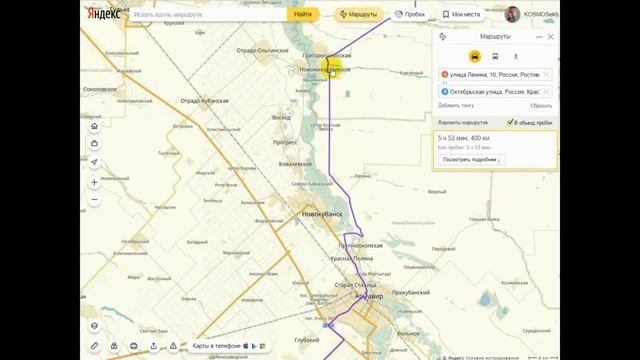Click the print map icon
Image resolution: width=640 pixels, height=360 pixels.
point(133,346)
